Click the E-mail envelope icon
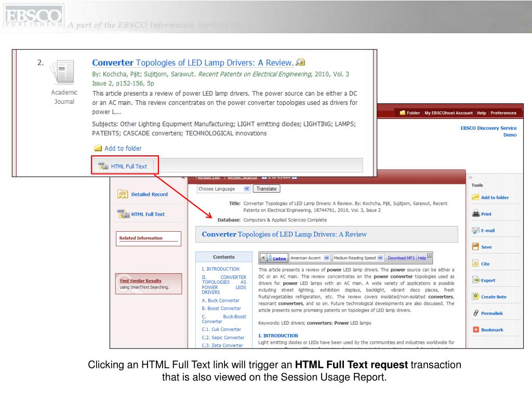 coord(475,230)
